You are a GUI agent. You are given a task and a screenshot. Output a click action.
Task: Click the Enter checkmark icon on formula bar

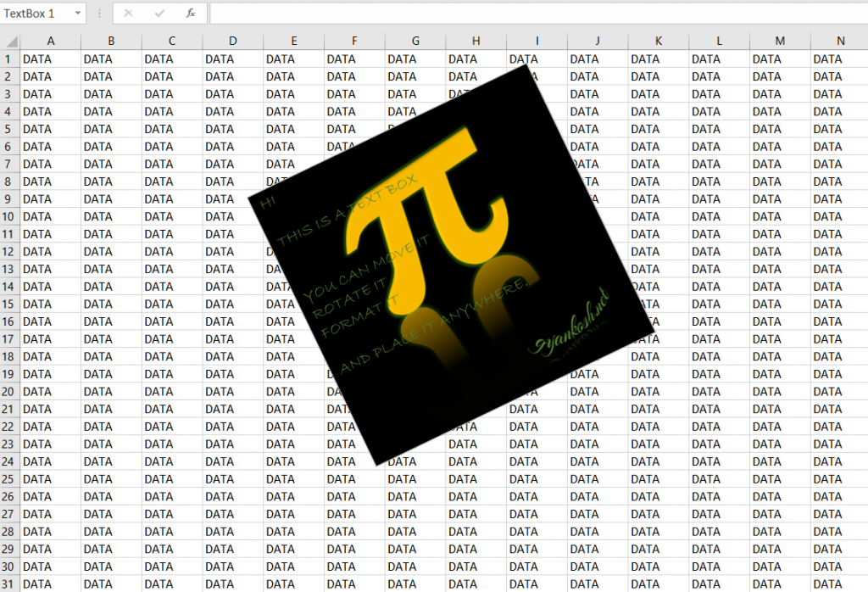point(159,13)
